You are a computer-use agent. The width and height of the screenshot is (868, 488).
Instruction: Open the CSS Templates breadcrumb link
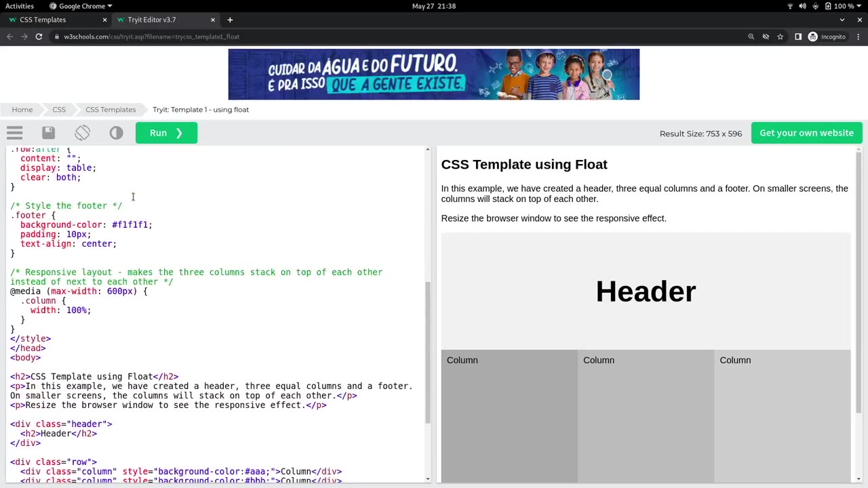pos(111,109)
